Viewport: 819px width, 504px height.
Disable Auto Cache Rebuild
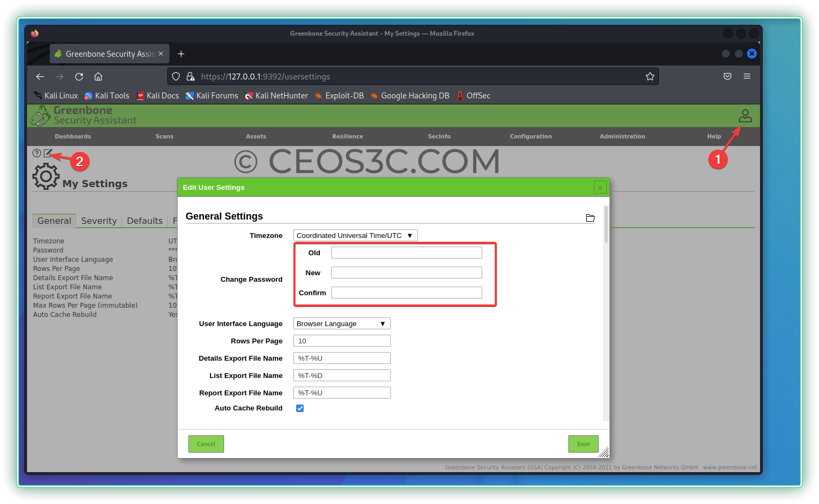click(x=300, y=408)
